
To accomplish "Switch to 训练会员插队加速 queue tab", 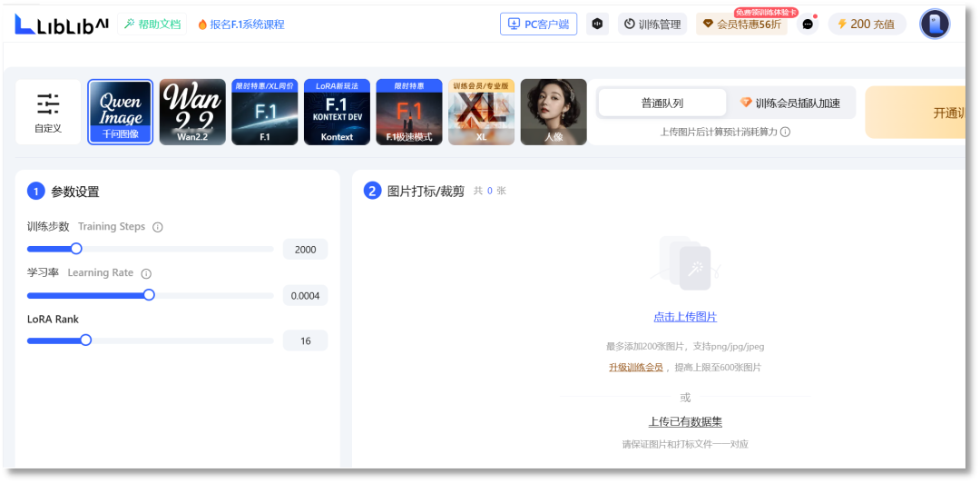I will coord(790,103).
